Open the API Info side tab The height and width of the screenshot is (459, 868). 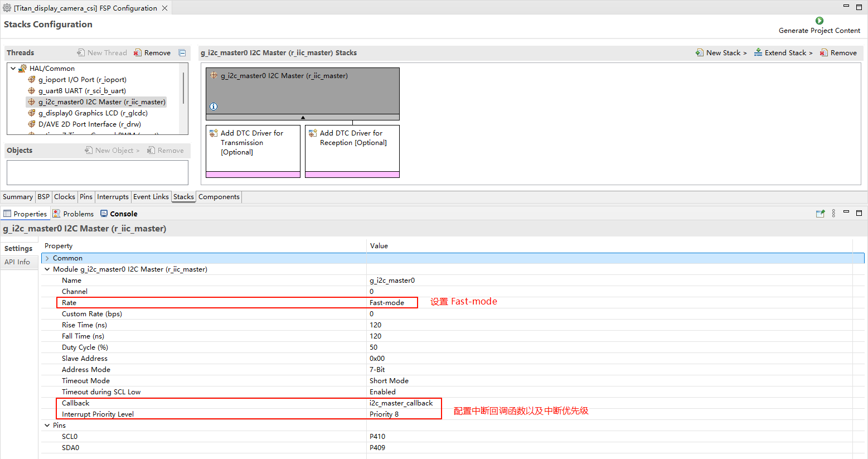17,262
